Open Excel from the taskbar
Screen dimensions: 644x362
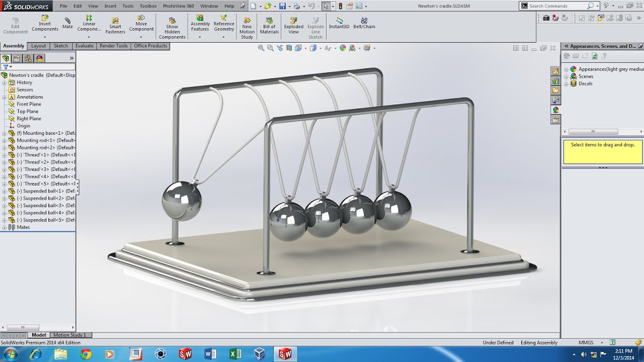point(235,354)
